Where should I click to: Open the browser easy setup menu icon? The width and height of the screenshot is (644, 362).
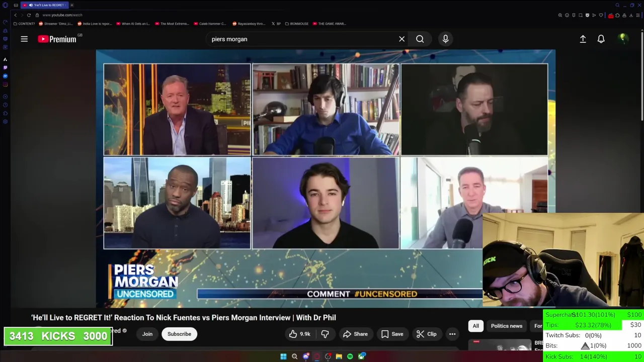(637, 15)
